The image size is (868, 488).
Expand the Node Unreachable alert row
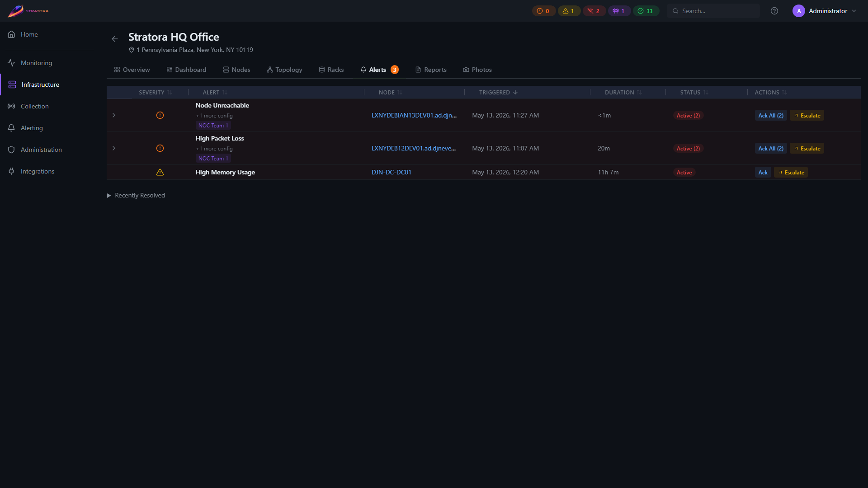tap(114, 115)
